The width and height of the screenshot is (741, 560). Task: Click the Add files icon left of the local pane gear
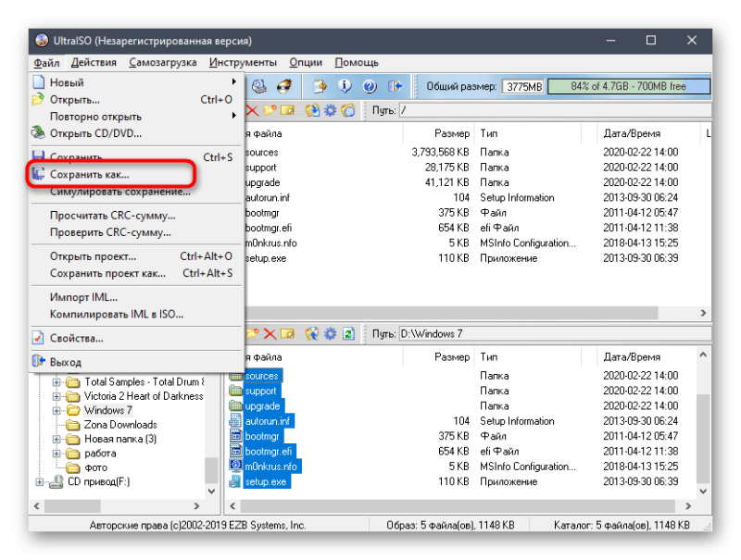(312, 334)
